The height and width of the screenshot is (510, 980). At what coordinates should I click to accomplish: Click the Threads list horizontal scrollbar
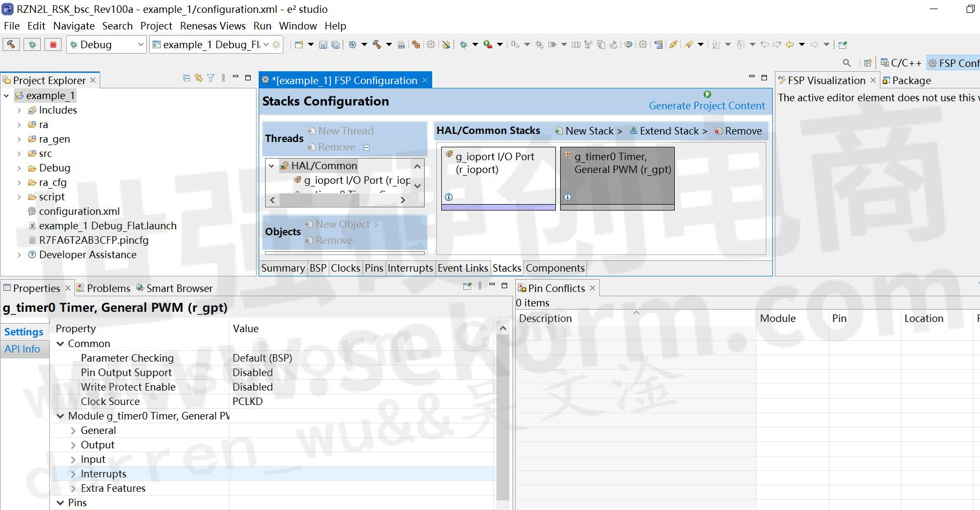coord(337,200)
